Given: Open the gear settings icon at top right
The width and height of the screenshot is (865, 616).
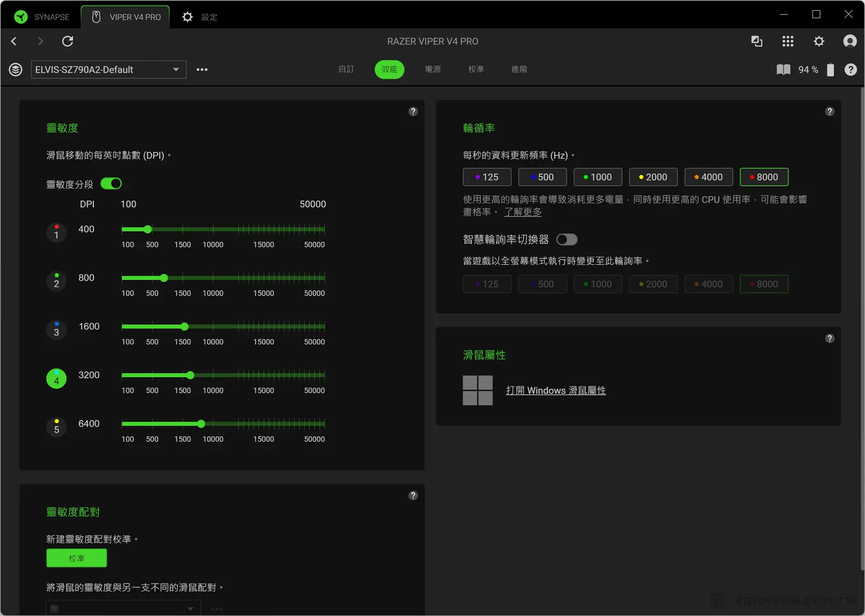Looking at the screenshot, I should pos(819,41).
